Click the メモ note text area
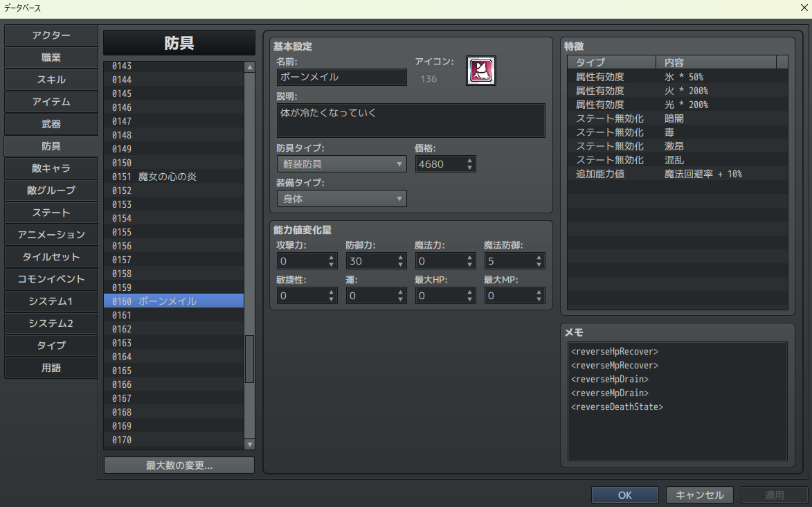 tap(677, 401)
